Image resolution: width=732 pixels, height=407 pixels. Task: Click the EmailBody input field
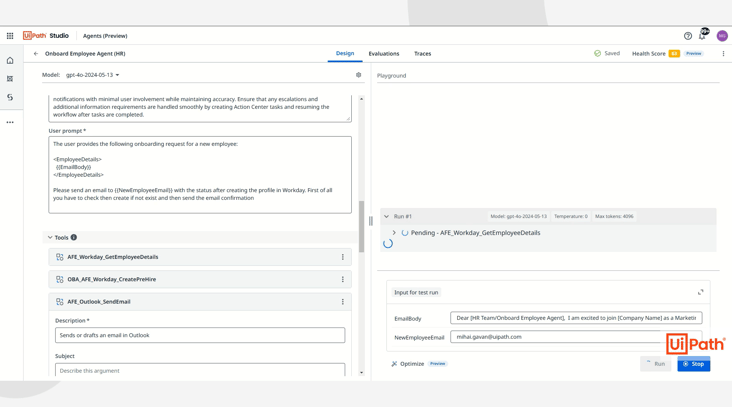point(576,318)
